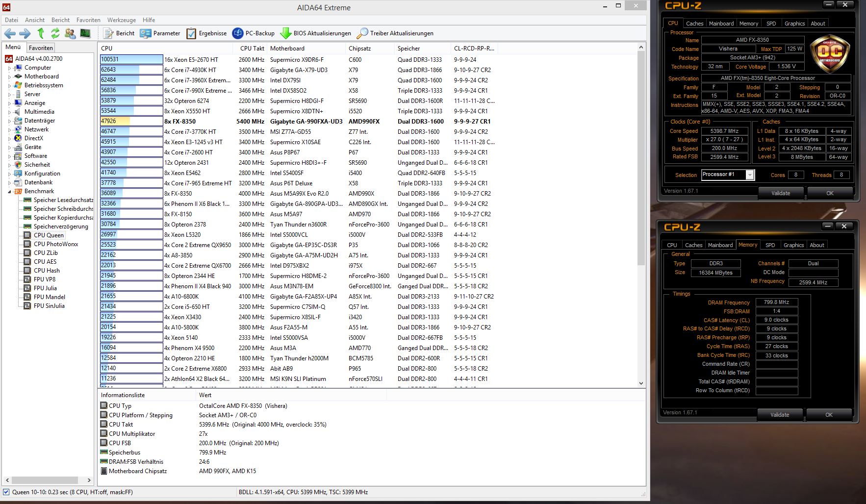Image resolution: width=866 pixels, height=504 pixels.
Task: Expand the Datenbank tree node
Action: tap(9, 183)
